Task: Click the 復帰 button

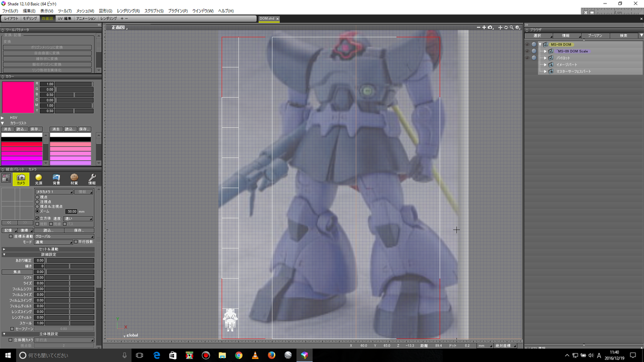Action: coord(25,230)
